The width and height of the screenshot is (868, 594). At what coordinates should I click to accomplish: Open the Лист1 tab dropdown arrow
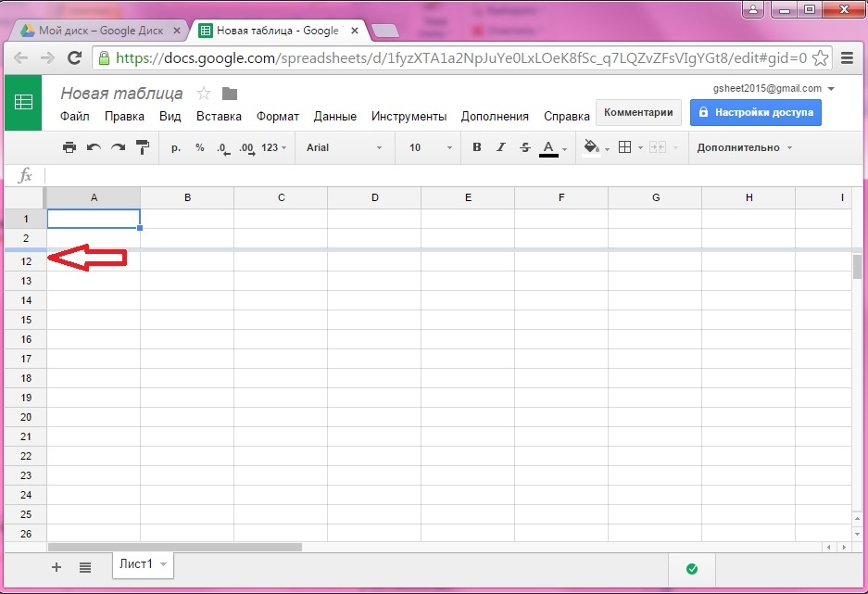[163, 564]
